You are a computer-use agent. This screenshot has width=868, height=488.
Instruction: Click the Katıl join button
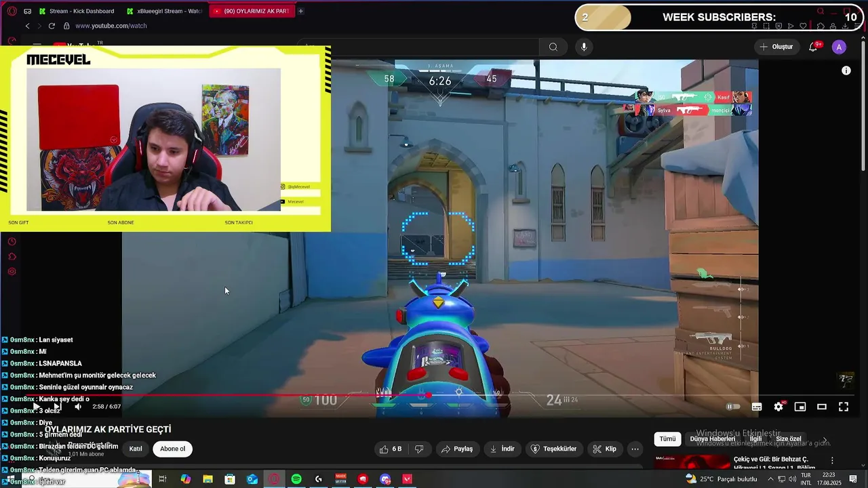click(x=136, y=449)
